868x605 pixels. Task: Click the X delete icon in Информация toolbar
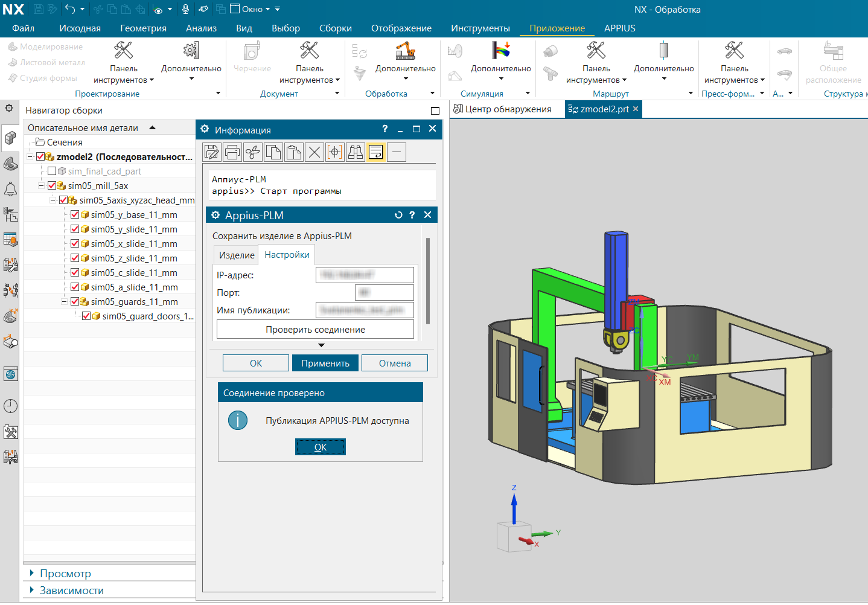[314, 152]
